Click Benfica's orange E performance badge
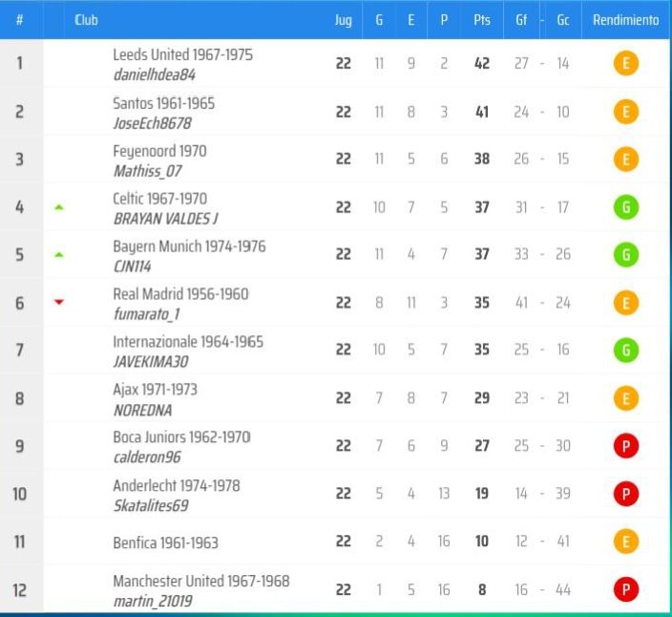 coord(626,542)
